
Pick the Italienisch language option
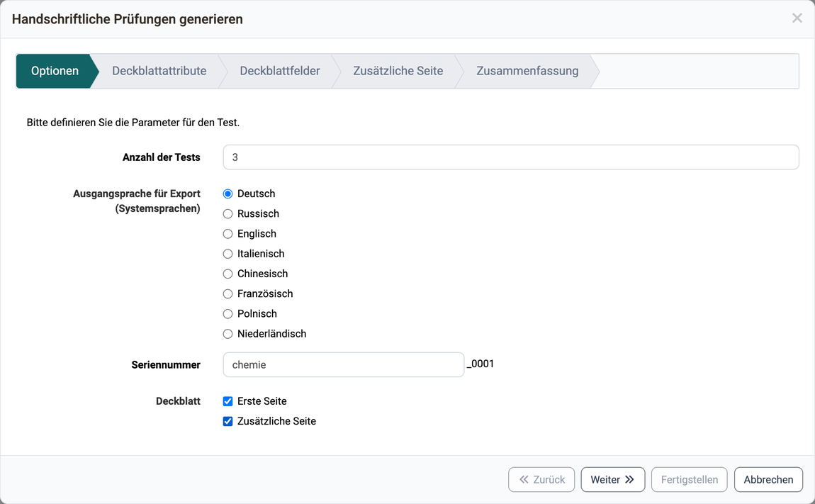[227, 254]
